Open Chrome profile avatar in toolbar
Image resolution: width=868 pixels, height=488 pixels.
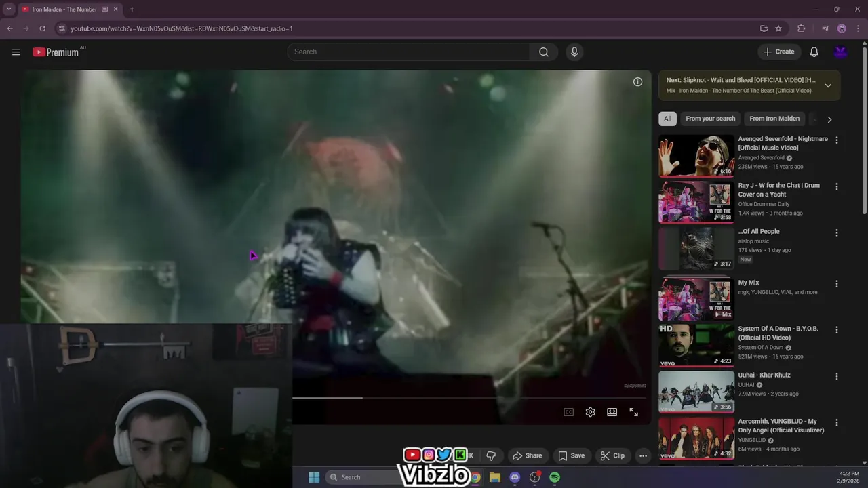click(x=842, y=28)
